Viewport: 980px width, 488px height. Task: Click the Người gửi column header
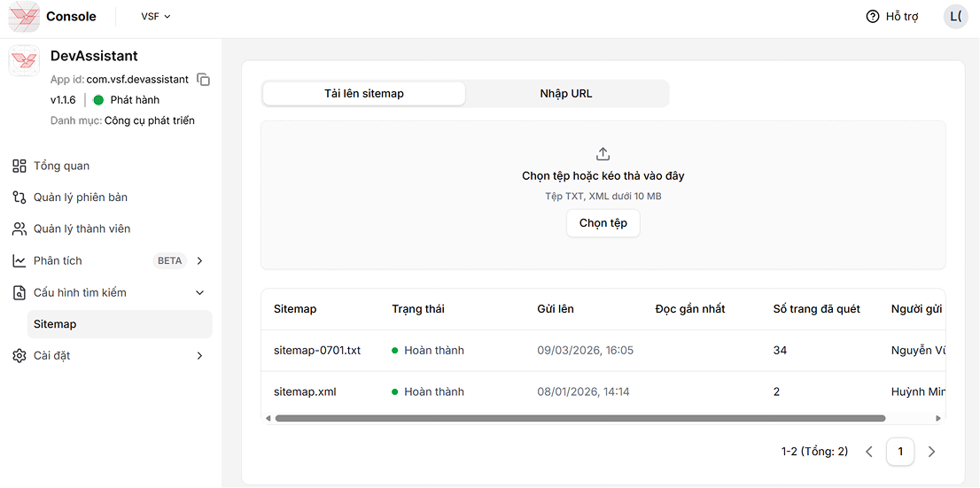[x=916, y=309]
